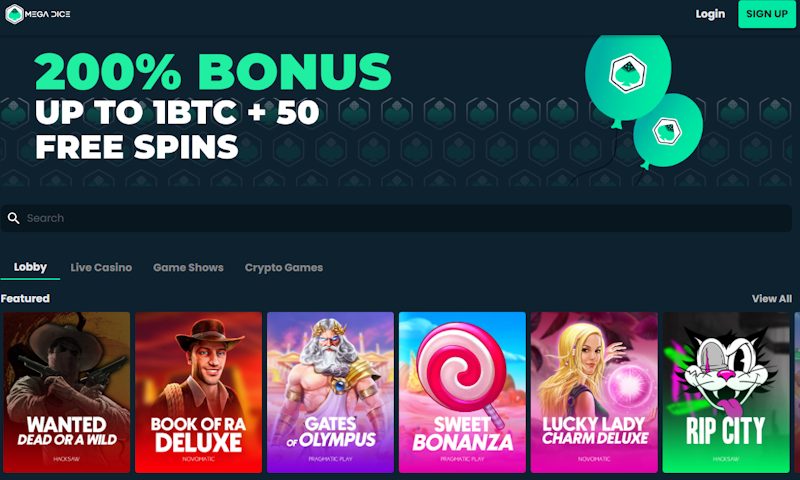Open Gates of Olympus game tile
This screenshot has height=480, width=800.
[x=330, y=392]
